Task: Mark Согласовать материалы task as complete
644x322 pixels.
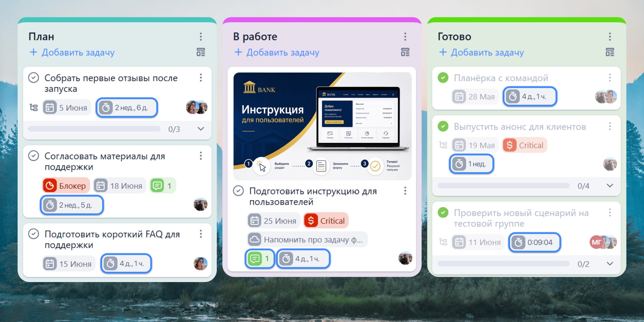Action: click(34, 156)
